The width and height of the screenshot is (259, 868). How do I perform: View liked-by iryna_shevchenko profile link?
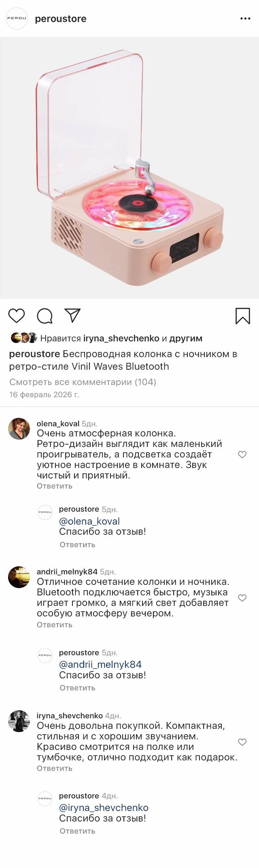(121, 338)
